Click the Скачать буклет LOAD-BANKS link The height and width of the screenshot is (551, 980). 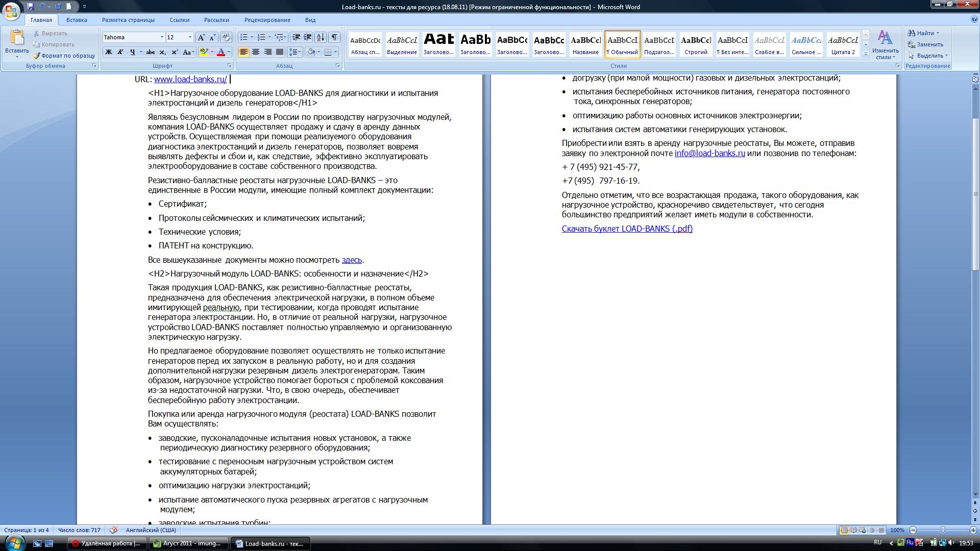627,229
